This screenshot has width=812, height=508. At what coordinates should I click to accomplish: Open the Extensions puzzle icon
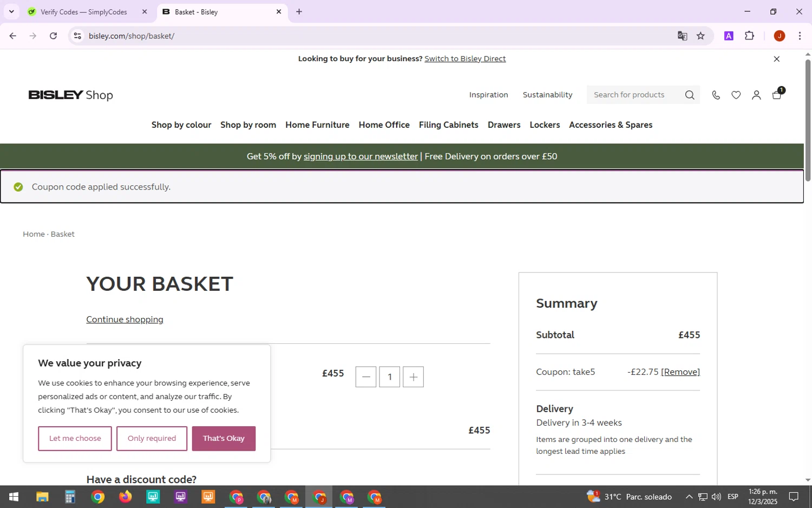click(749, 36)
